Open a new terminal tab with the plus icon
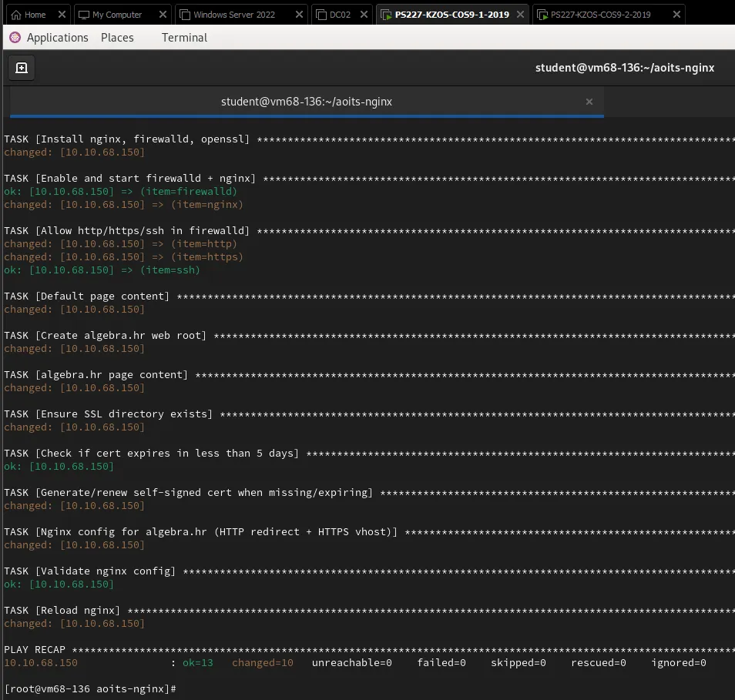This screenshot has height=700, width=735. [x=22, y=68]
